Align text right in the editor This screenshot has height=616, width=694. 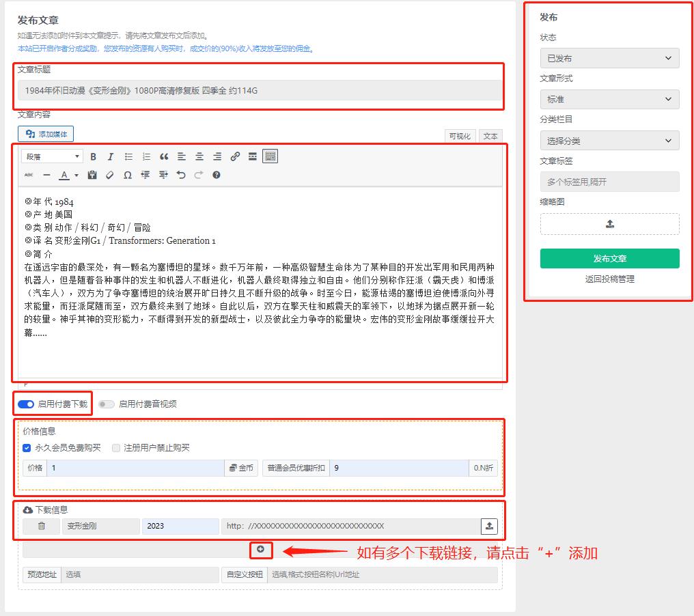(x=217, y=156)
